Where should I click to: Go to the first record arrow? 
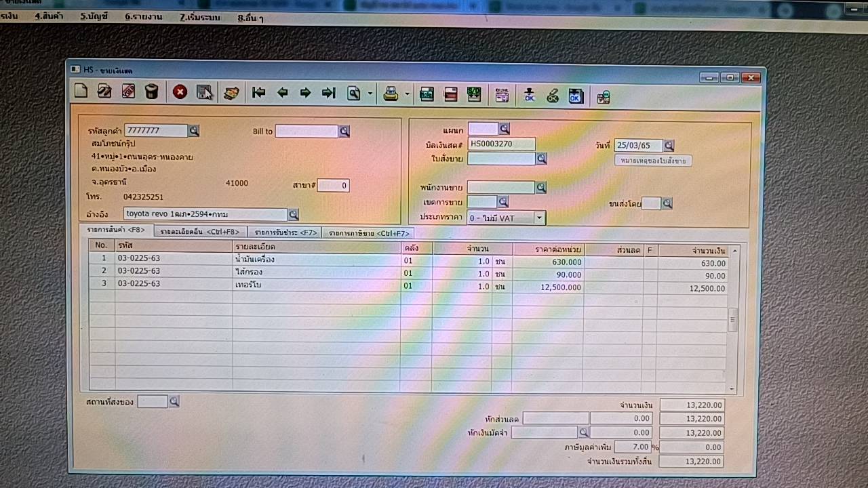click(258, 94)
